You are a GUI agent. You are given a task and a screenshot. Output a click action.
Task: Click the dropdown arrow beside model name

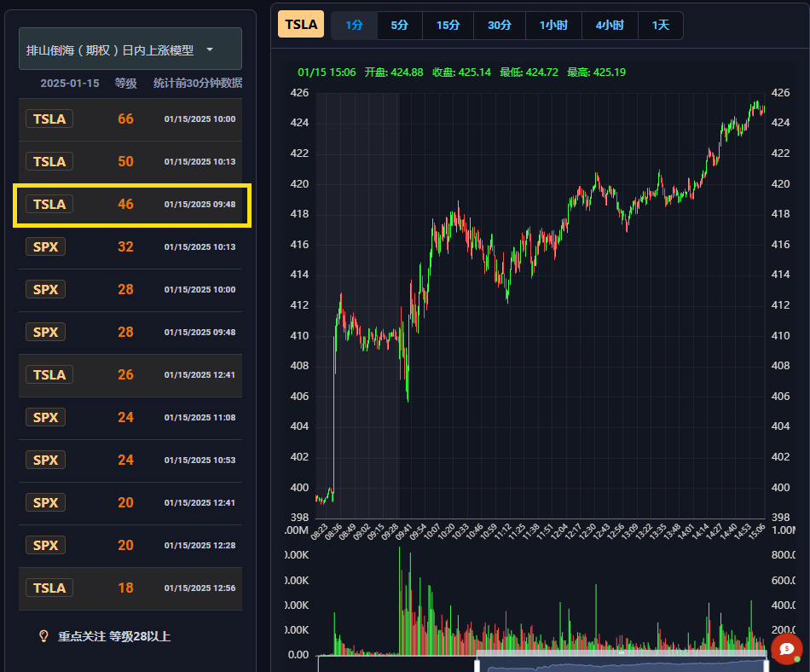pos(210,49)
